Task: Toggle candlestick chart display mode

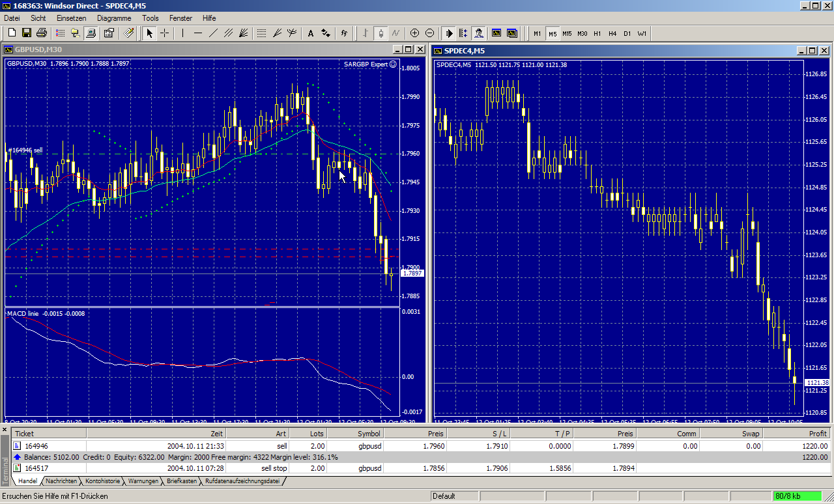Action: click(x=381, y=33)
